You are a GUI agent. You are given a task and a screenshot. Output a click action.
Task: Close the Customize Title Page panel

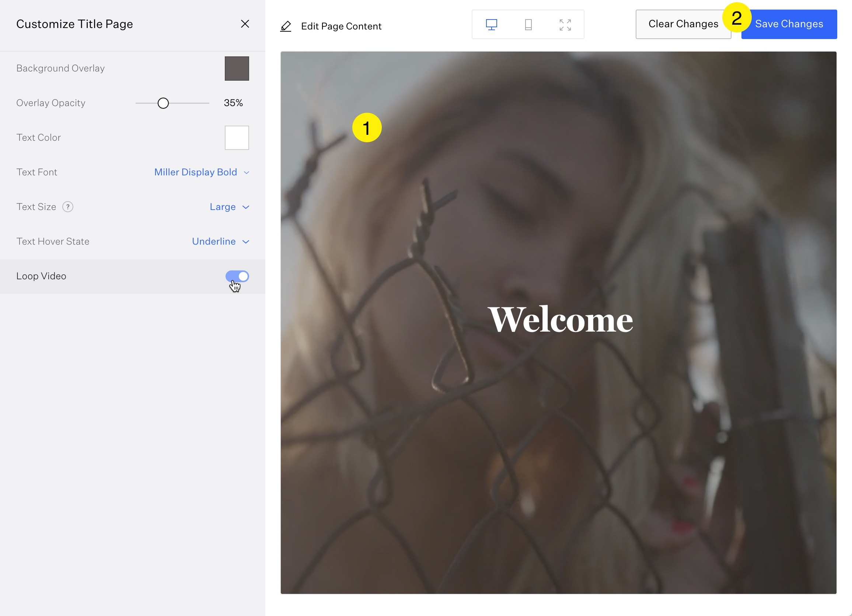point(245,24)
